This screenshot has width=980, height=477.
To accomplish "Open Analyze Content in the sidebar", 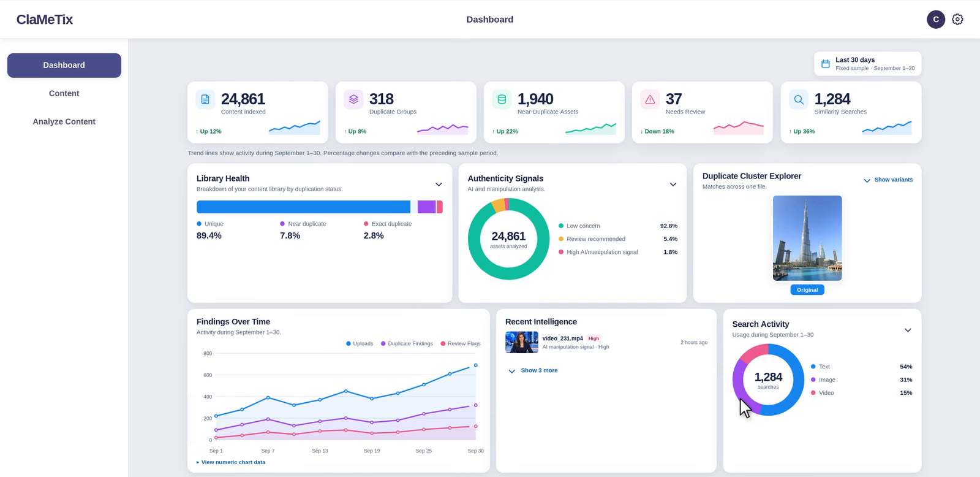I will [x=64, y=122].
